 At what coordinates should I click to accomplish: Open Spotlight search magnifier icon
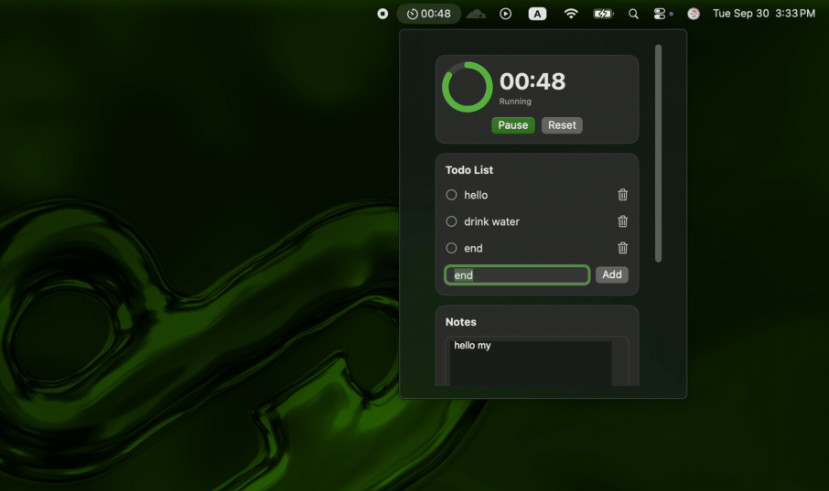pos(633,14)
